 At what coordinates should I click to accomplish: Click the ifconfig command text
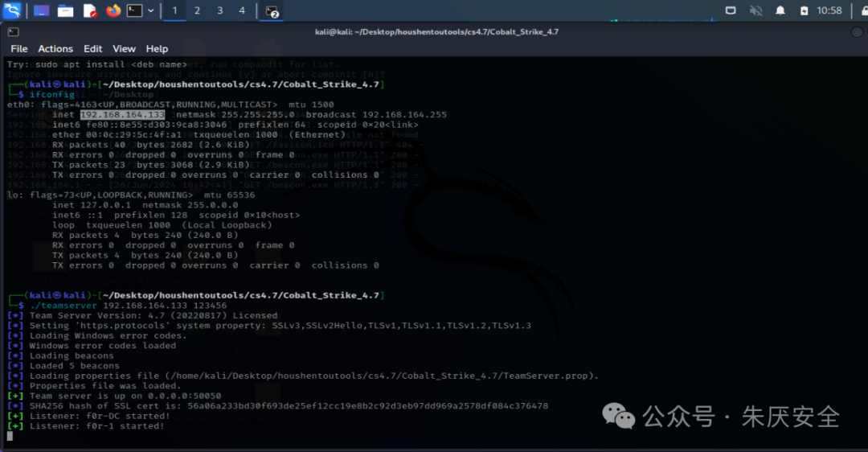point(52,95)
